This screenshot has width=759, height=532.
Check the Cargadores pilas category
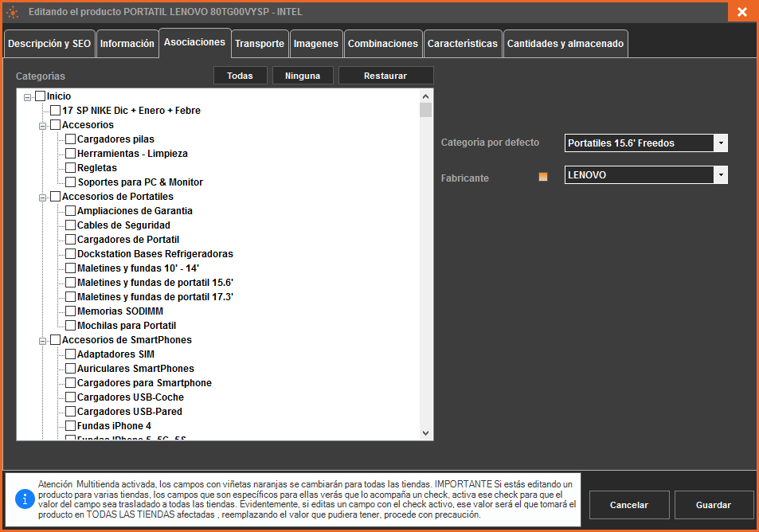tap(70, 139)
